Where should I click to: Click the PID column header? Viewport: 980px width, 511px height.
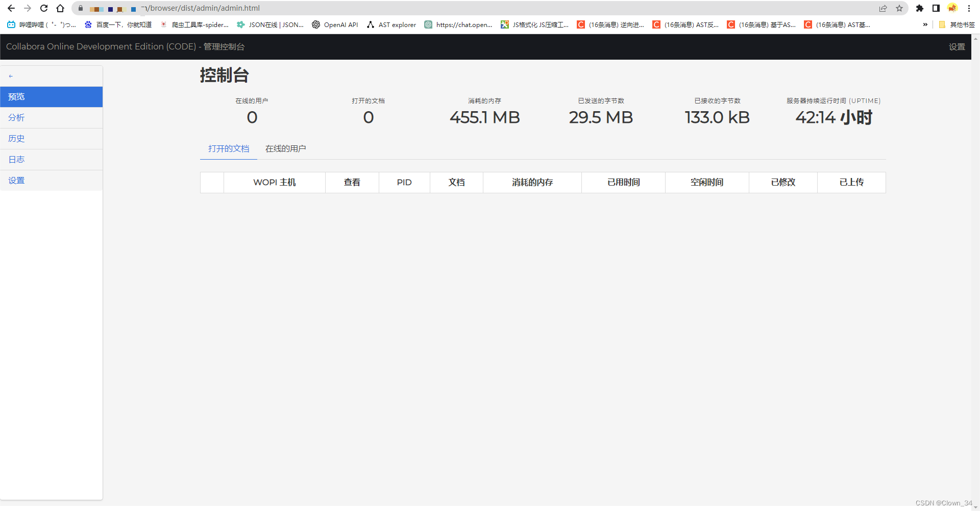pyautogui.click(x=404, y=183)
